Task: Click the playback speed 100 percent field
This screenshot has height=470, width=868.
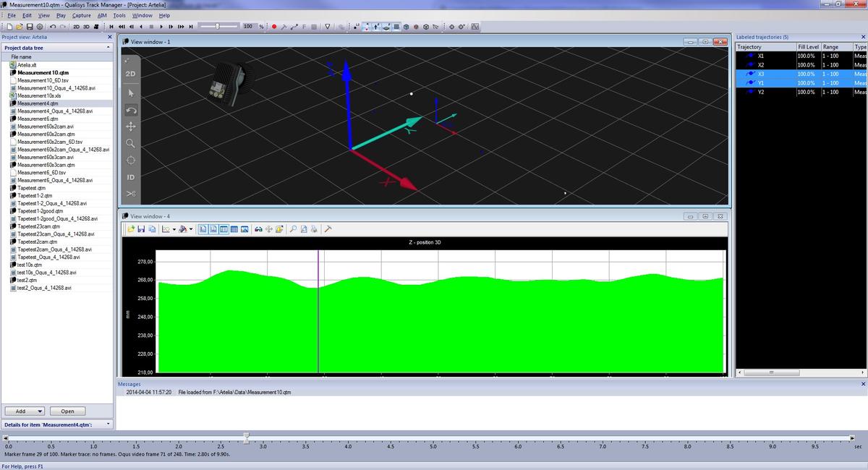Action: [x=248, y=27]
